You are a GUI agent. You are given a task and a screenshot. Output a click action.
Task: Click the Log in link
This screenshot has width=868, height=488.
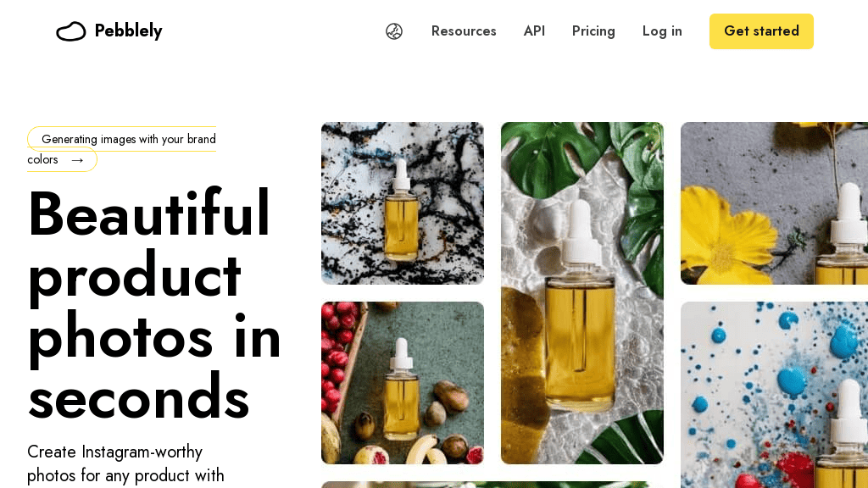tap(662, 31)
